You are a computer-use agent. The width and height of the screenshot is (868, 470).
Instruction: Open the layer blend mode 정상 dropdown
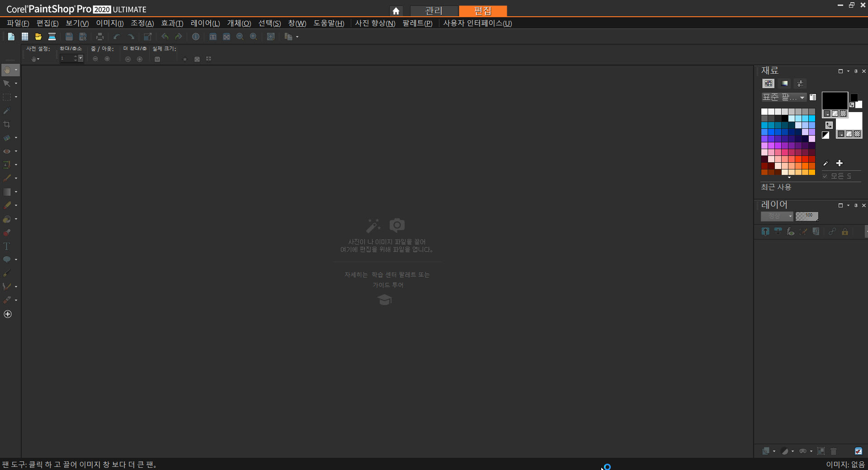pyautogui.click(x=777, y=216)
